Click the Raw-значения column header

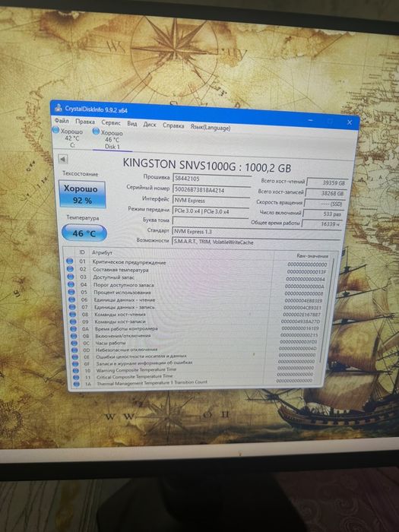coord(312,256)
